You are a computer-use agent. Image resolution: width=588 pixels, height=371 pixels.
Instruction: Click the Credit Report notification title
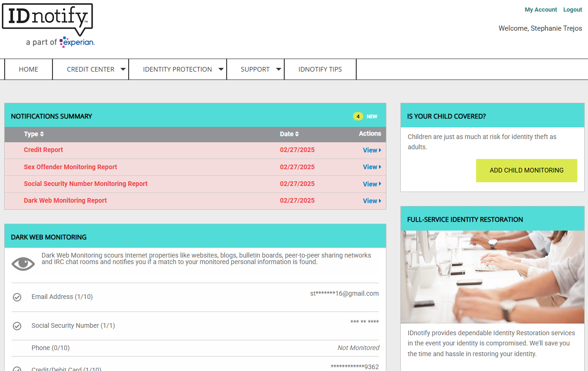pyautogui.click(x=43, y=150)
